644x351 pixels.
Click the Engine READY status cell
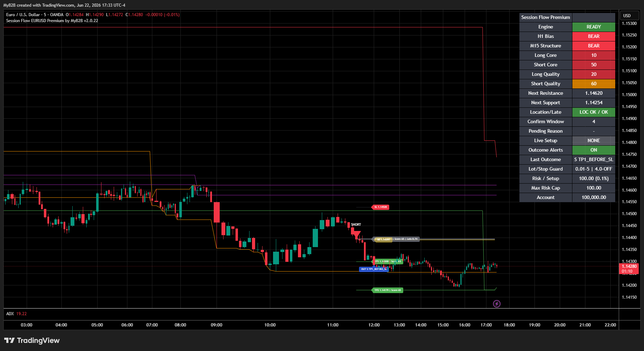coord(593,27)
